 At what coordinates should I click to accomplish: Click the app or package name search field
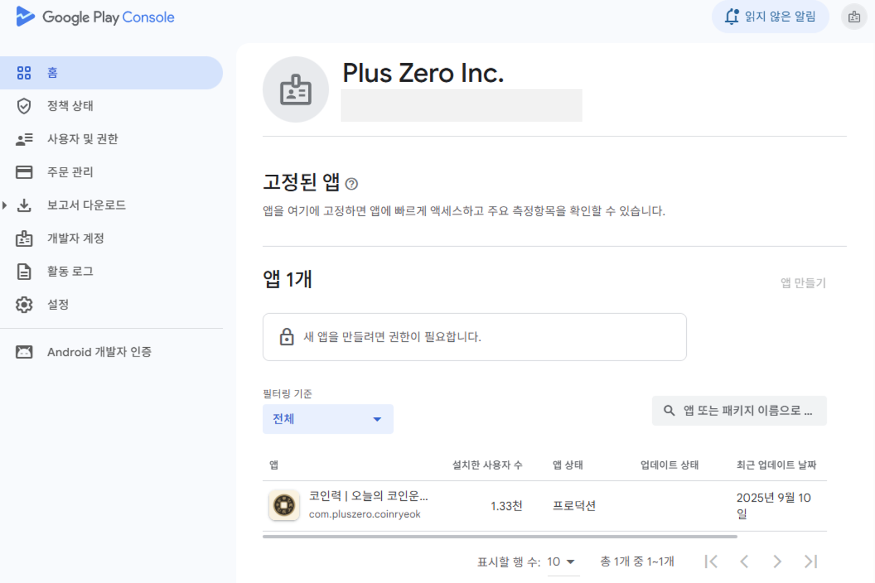pos(739,411)
